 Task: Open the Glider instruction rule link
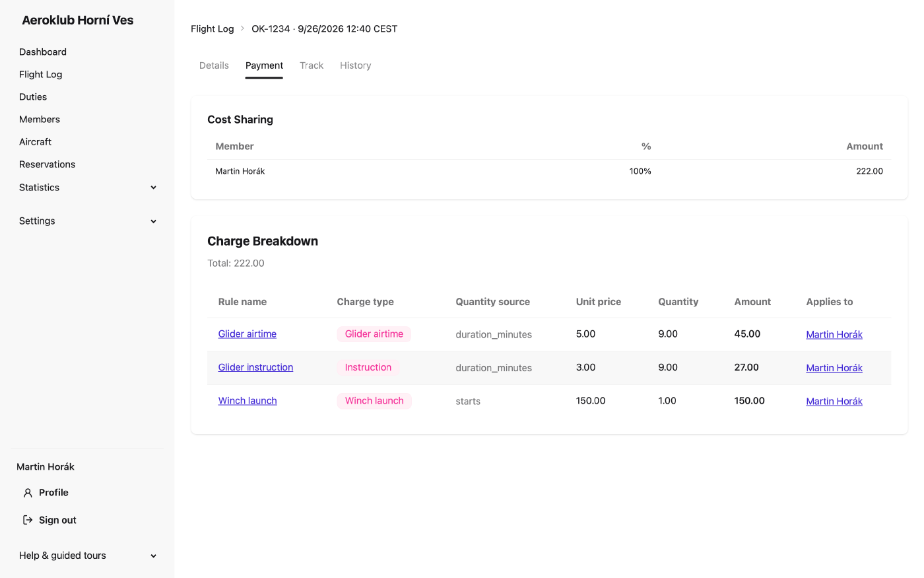tap(255, 367)
